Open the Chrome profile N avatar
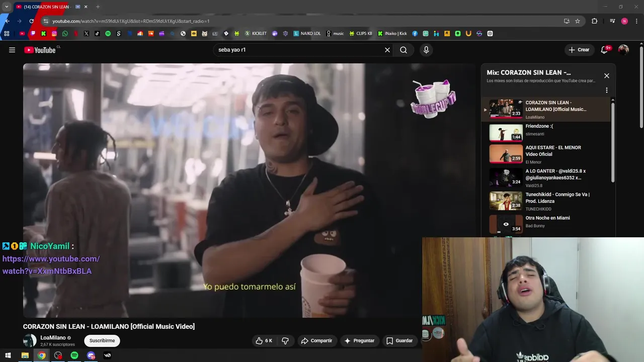644x362 pixels. tap(624, 21)
